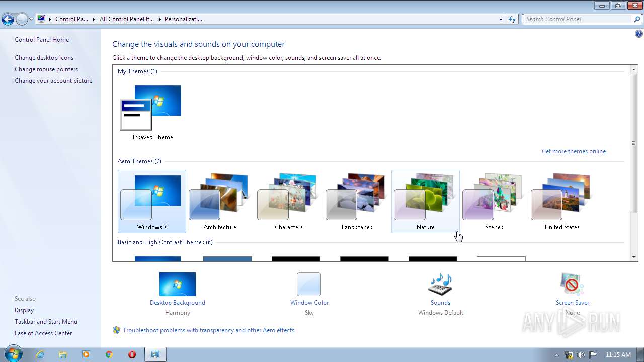644x362 pixels.
Task: Open Change mouse pointers
Action: [46, 69]
